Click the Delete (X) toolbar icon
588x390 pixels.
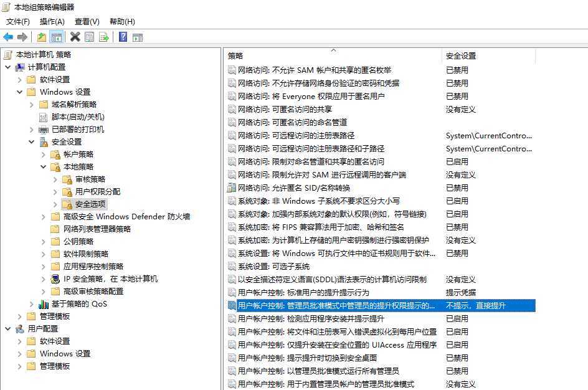(75, 37)
